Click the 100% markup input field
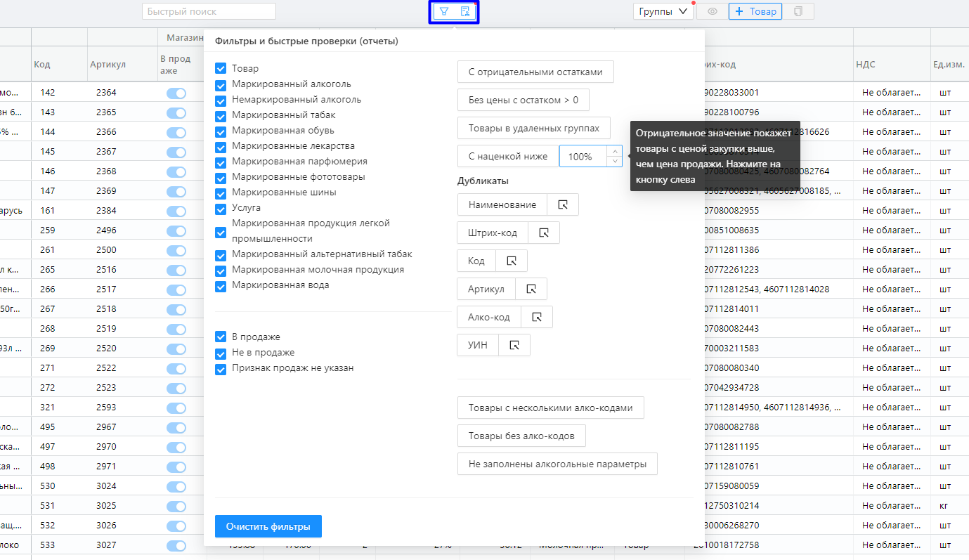Screen dimensions: 969x560 (585, 156)
